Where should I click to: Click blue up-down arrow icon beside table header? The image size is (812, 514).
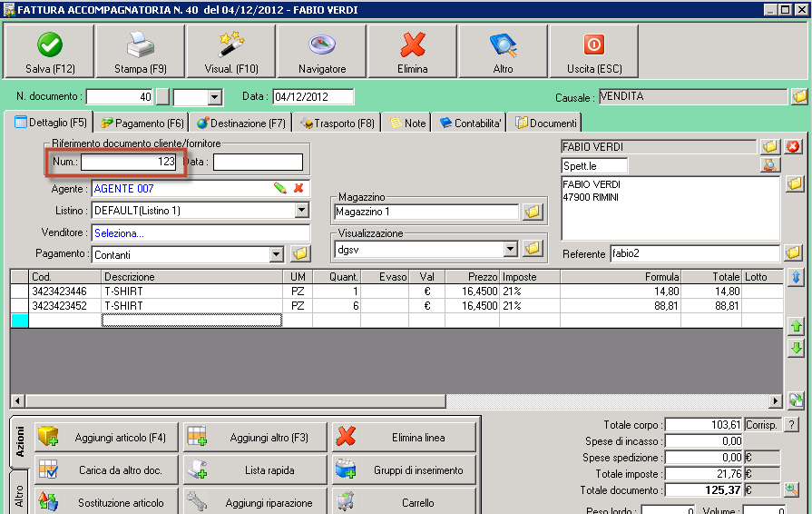click(x=796, y=277)
